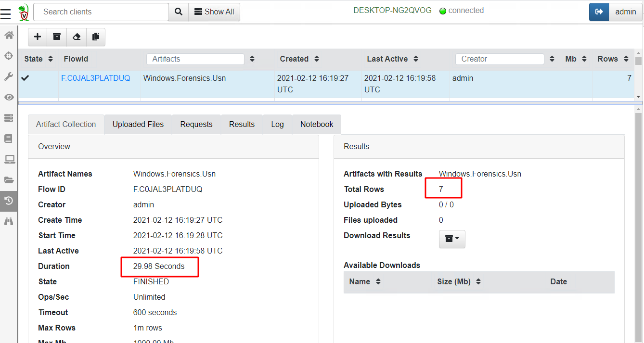Open the Notebook tab
Image resolution: width=644 pixels, height=343 pixels.
[x=316, y=125]
